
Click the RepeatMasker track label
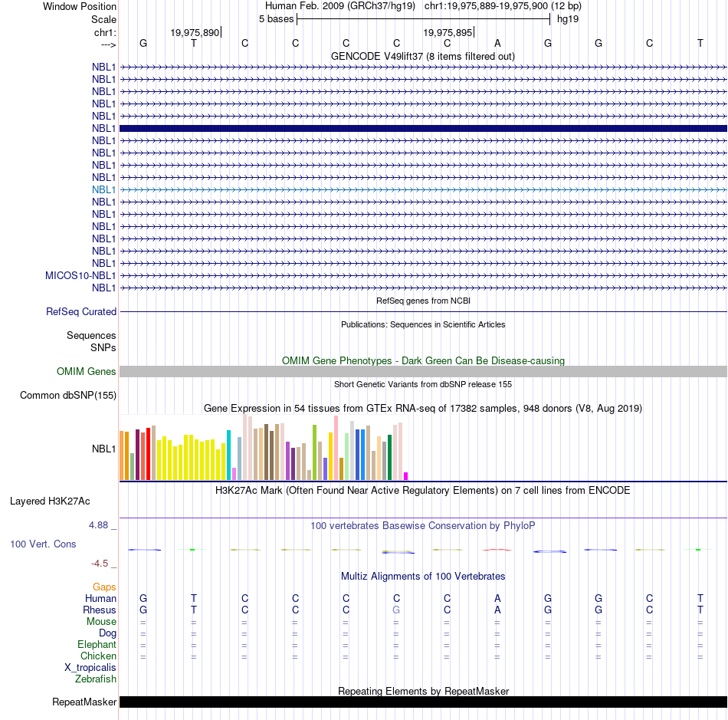coord(84,702)
